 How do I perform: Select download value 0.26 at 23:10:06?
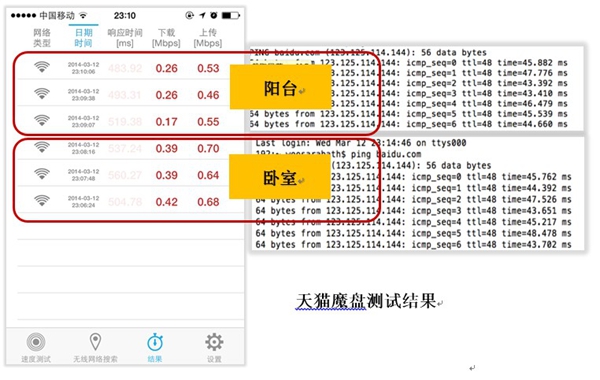[166, 68]
